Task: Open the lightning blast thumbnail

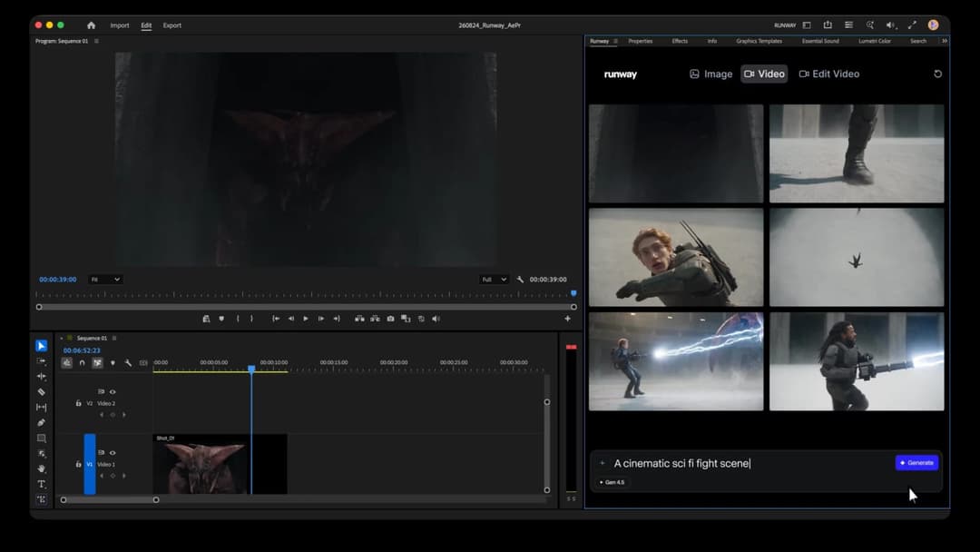Action: (x=676, y=361)
